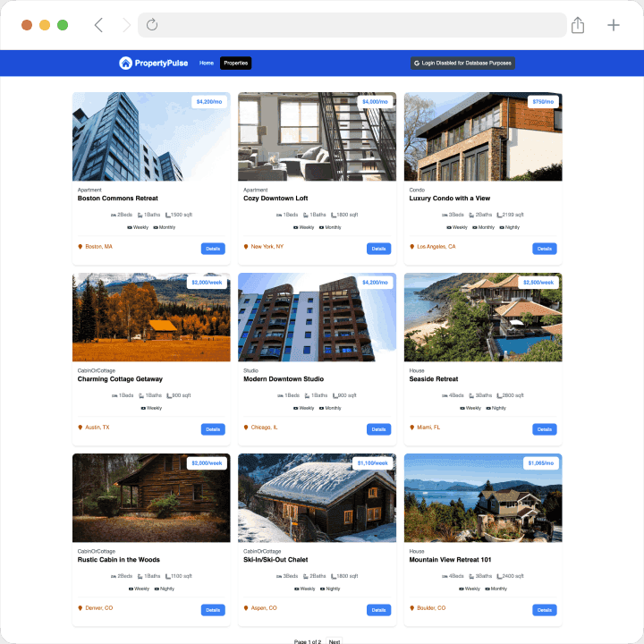Open Details for Seaside Retreat
The width and height of the screenshot is (644, 644).
click(545, 429)
